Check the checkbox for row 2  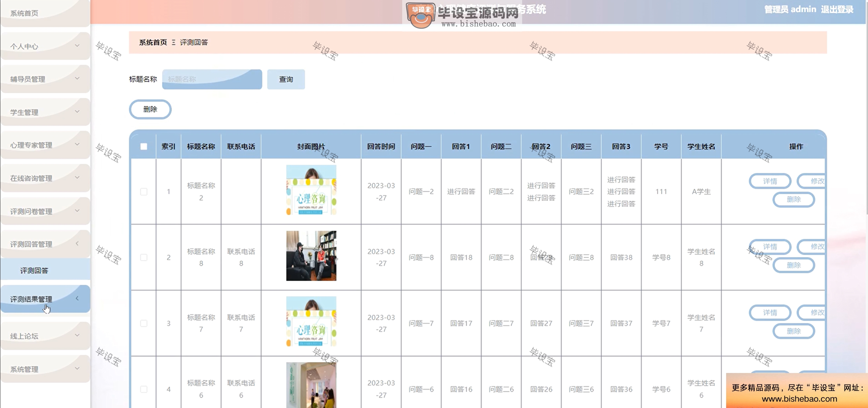coord(143,257)
